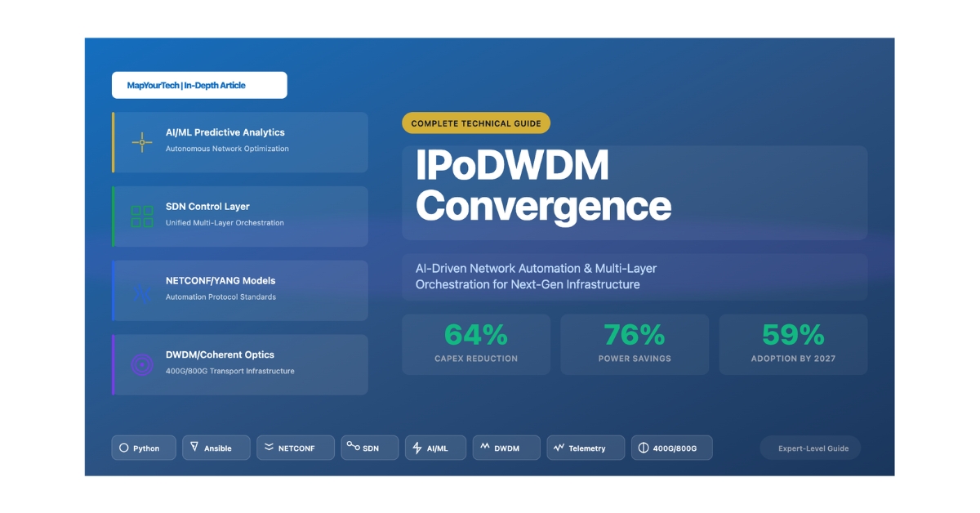This screenshot has height=513, width=980.
Task: Click the purple circular DWDM/Coherent Optics icon
Action: (x=142, y=364)
